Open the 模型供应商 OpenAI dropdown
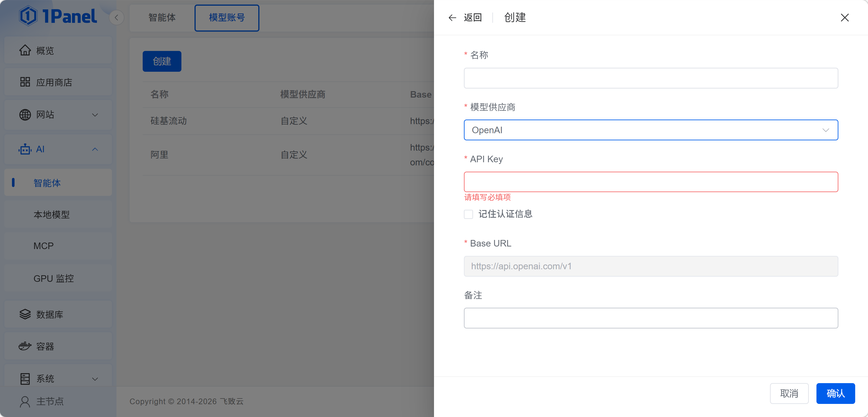Screen dimensions: 868x417 coord(650,130)
